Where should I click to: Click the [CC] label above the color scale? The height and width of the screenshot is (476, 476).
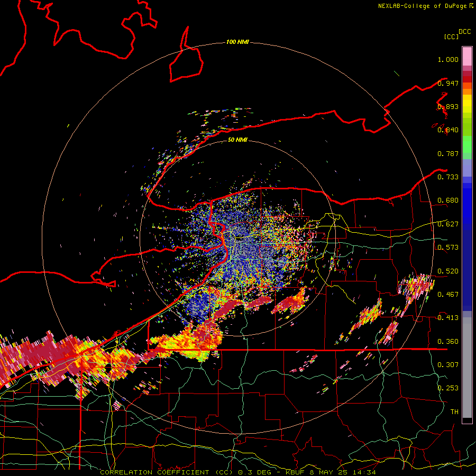tap(451, 36)
